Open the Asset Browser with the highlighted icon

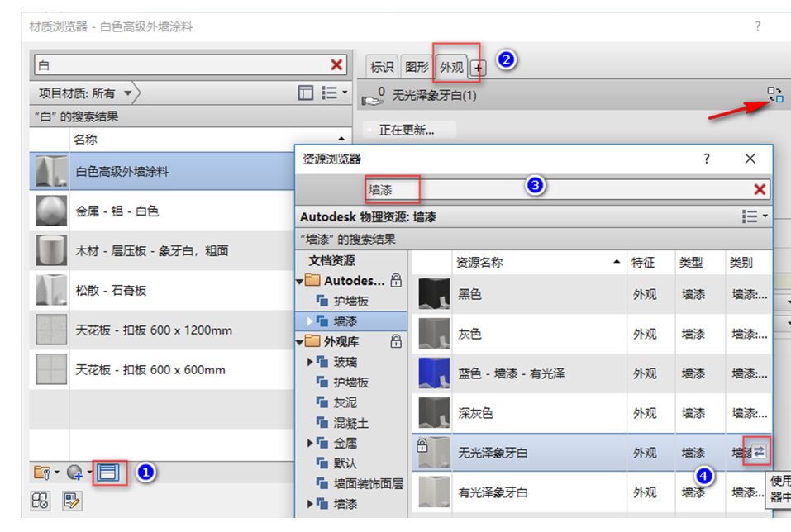(110, 473)
